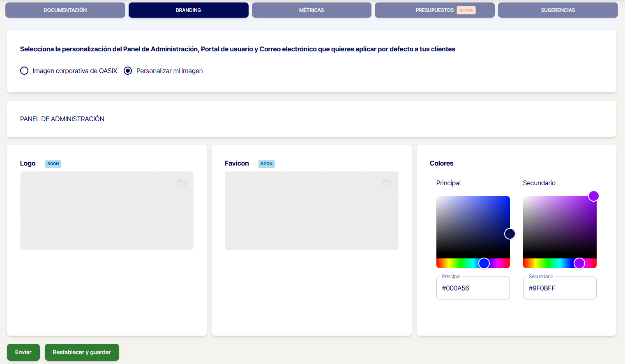Choose the Personalizar mi imagen radio button
The height and width of the screenshot is (364, 625).
128,71
